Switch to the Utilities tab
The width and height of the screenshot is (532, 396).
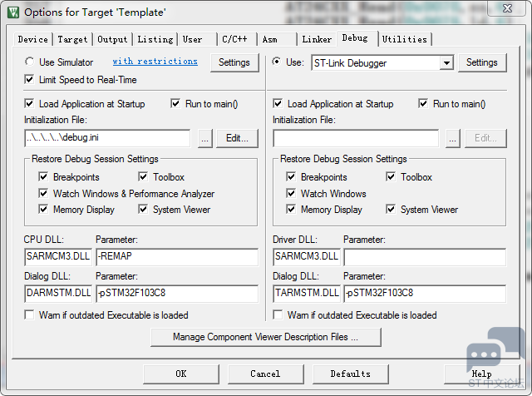(404, 39)
